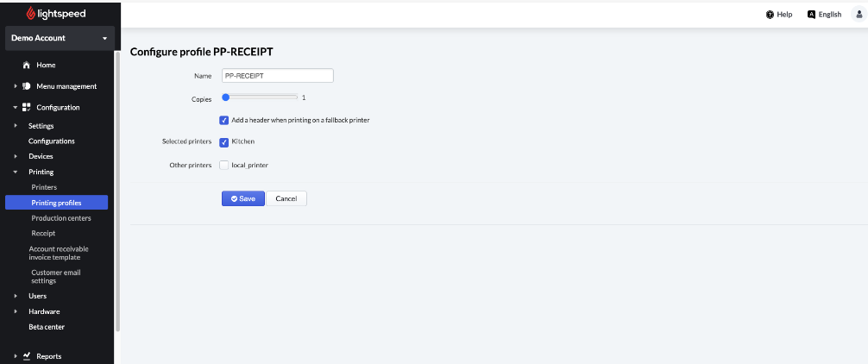Uncheck the fallback printer header checkbox
The image size is (868, 364).
pos(224,120)
